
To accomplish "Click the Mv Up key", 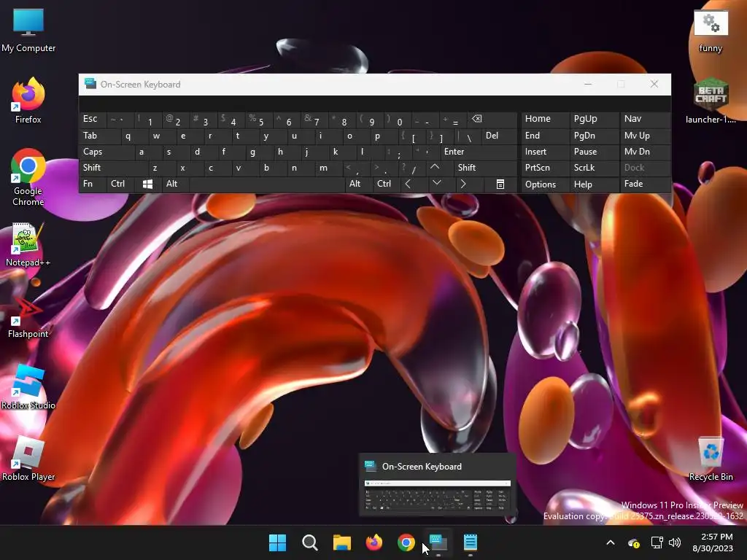I will point(645,136).
